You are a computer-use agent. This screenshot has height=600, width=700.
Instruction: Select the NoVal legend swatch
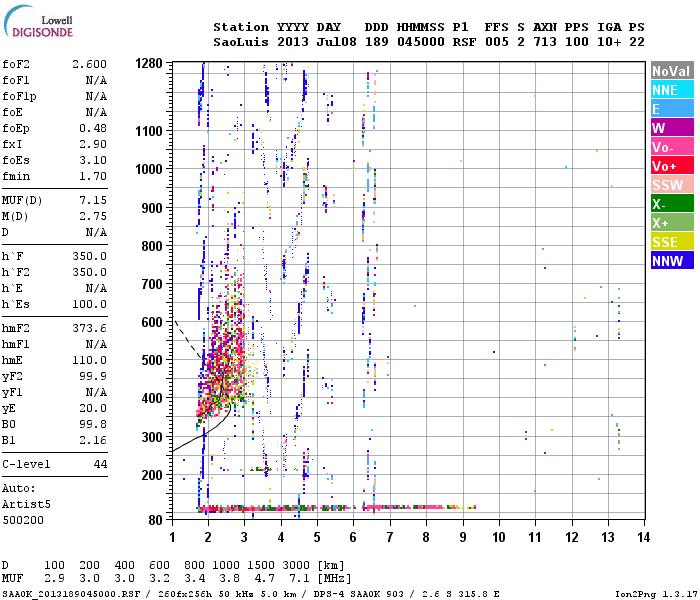[672, 71]
